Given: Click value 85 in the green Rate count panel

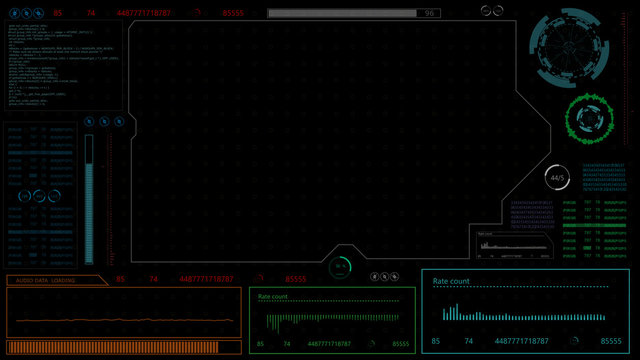Looking at the screenshot, I should point(260,344).
